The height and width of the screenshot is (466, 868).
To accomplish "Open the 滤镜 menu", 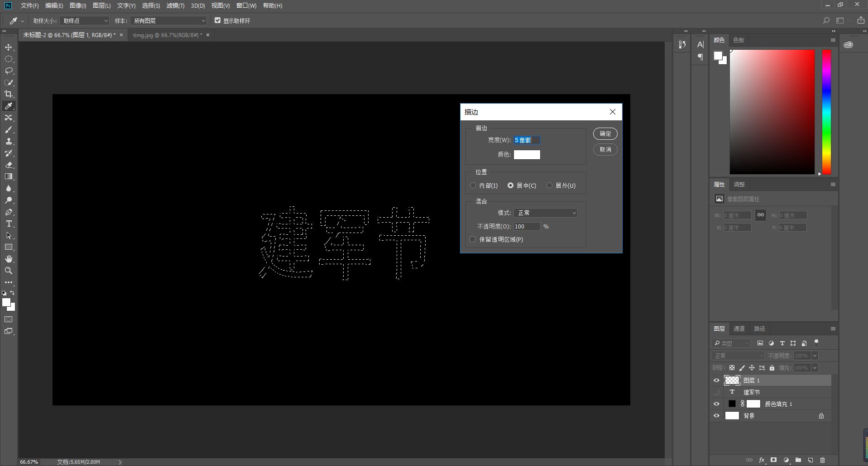I will [x=175, y=6].
